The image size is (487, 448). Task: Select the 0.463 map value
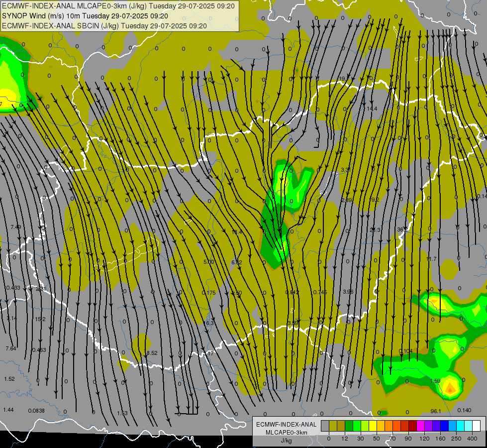[x=39, y=350]
